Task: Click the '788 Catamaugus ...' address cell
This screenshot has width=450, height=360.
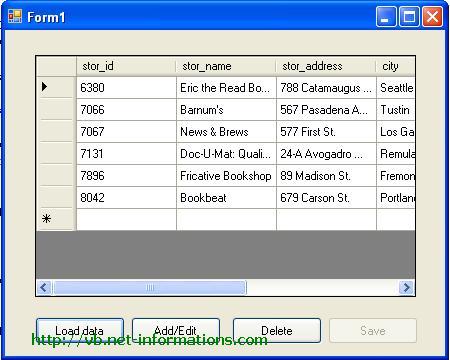Action: coord(326,88)
